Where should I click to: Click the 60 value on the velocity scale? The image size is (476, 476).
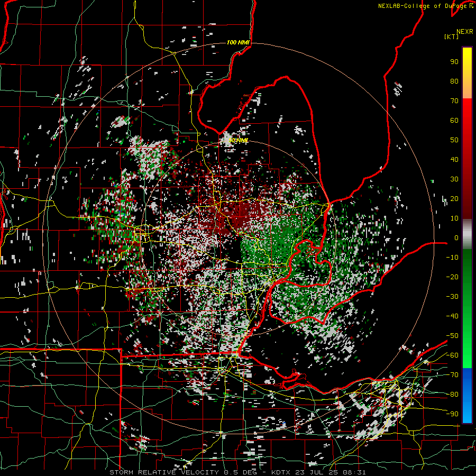click(454, 120)
